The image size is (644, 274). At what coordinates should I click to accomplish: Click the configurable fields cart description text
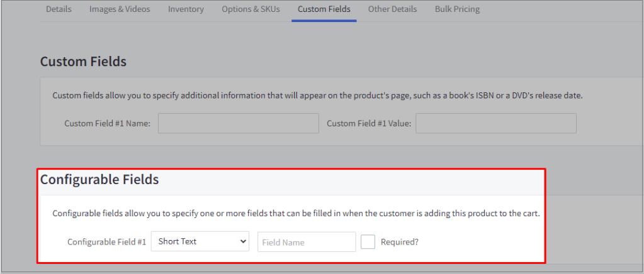click(296, 214)
